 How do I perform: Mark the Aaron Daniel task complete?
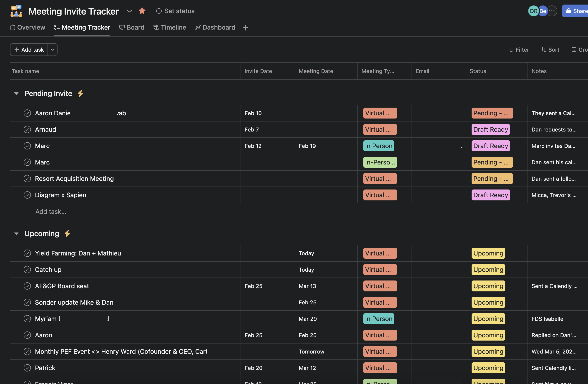point(27,113)
